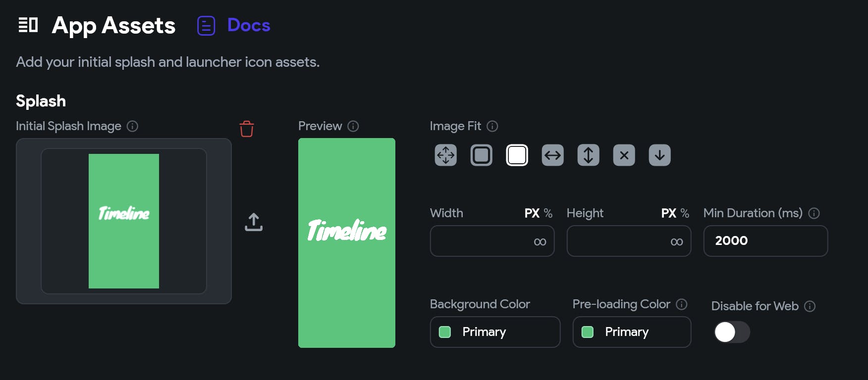868x380 pixels.
Task: Switch Height unit to percent
Action: [x=685, y=213]
